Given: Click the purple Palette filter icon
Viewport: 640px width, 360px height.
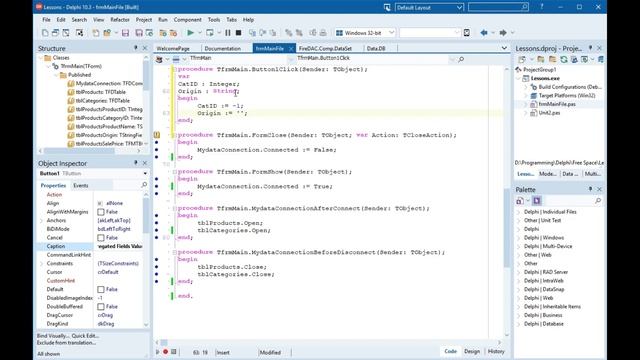Looking at the screenshot, I should click(x=536, y=201).
